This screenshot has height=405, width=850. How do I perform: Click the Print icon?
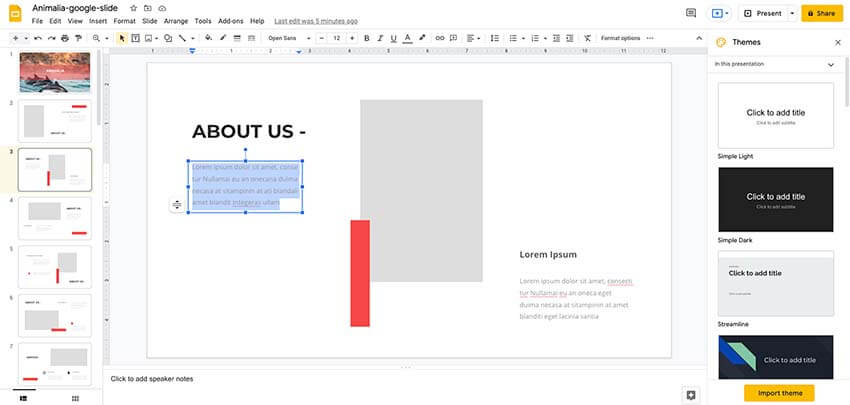(66, 38)
